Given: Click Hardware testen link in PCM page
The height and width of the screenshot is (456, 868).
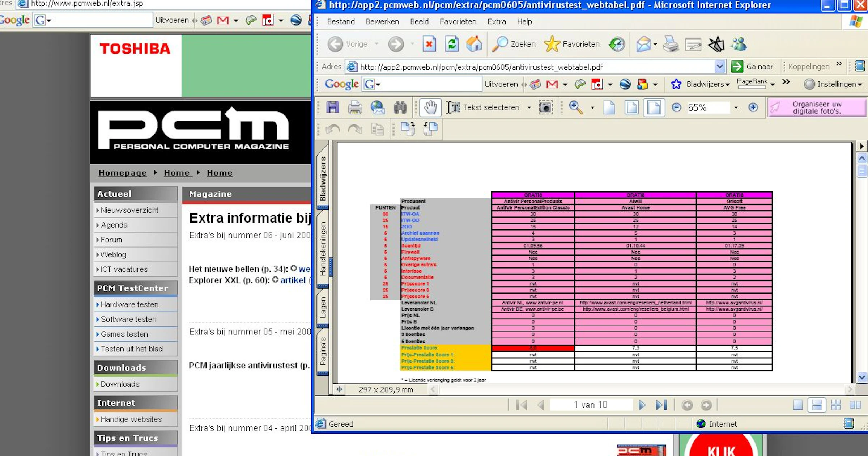Looking at the screenshot, I should tap(129, 305).
